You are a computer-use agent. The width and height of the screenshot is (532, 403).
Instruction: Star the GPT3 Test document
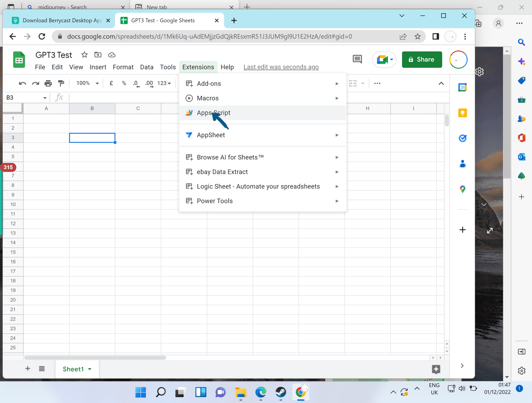[x=84, y=55]
